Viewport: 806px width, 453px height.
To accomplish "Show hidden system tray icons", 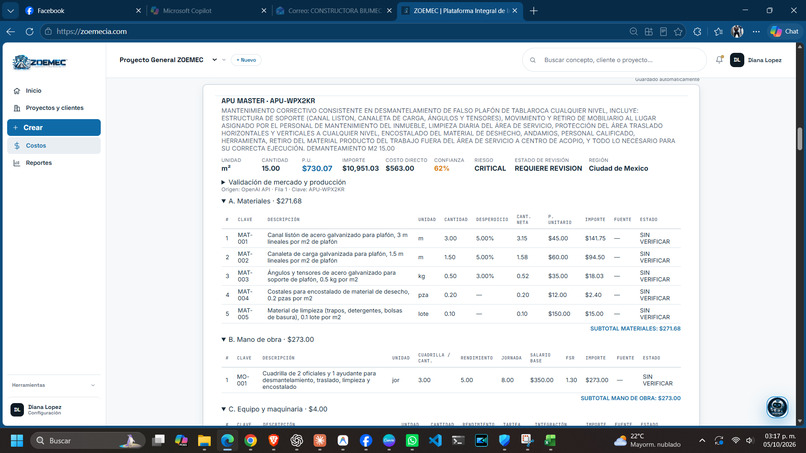I will pos(702,441).
